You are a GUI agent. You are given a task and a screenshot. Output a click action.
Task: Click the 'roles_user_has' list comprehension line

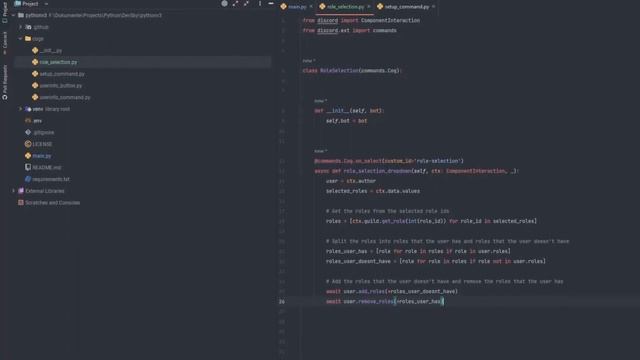(418, 251)
